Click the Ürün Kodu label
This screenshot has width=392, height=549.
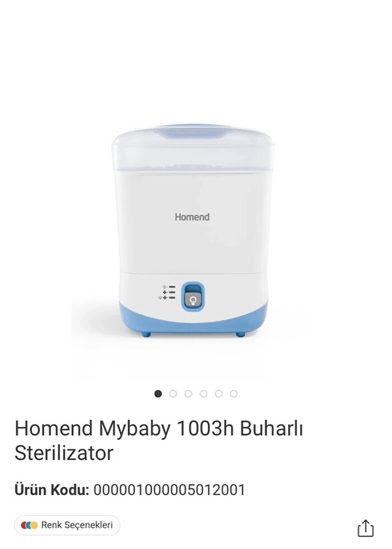tap(52, 490)
